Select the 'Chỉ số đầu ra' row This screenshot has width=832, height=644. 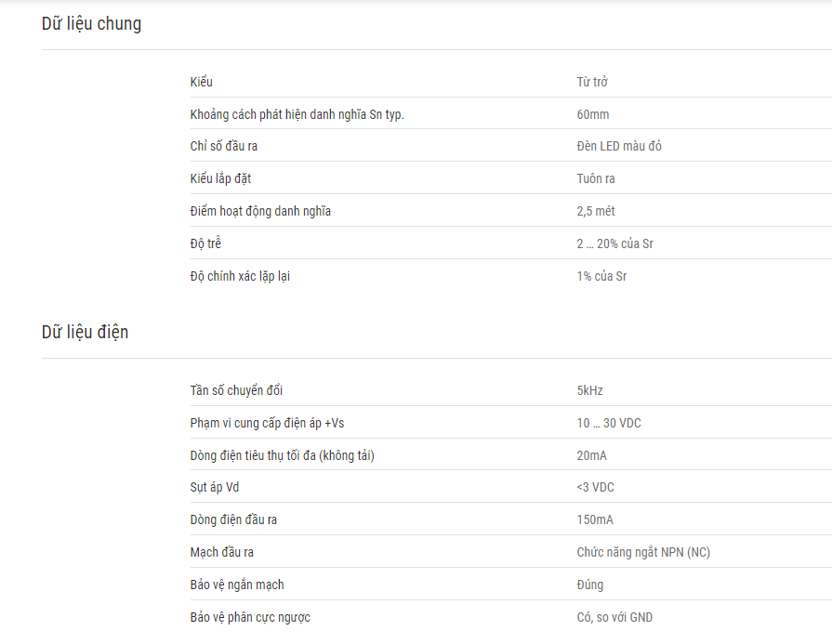pos(511,145)
